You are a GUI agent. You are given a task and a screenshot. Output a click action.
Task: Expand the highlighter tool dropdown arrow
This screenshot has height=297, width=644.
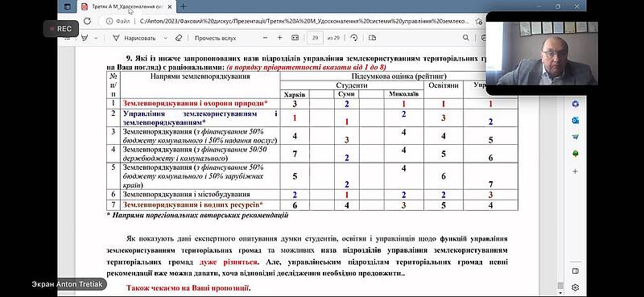click(96, 38)
